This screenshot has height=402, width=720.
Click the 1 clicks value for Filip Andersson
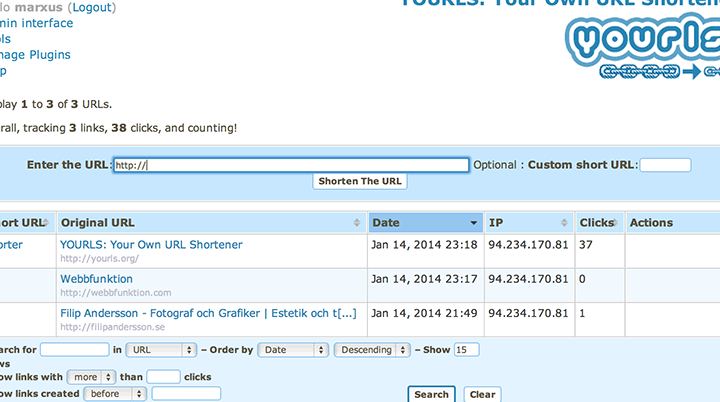point(582,313)
